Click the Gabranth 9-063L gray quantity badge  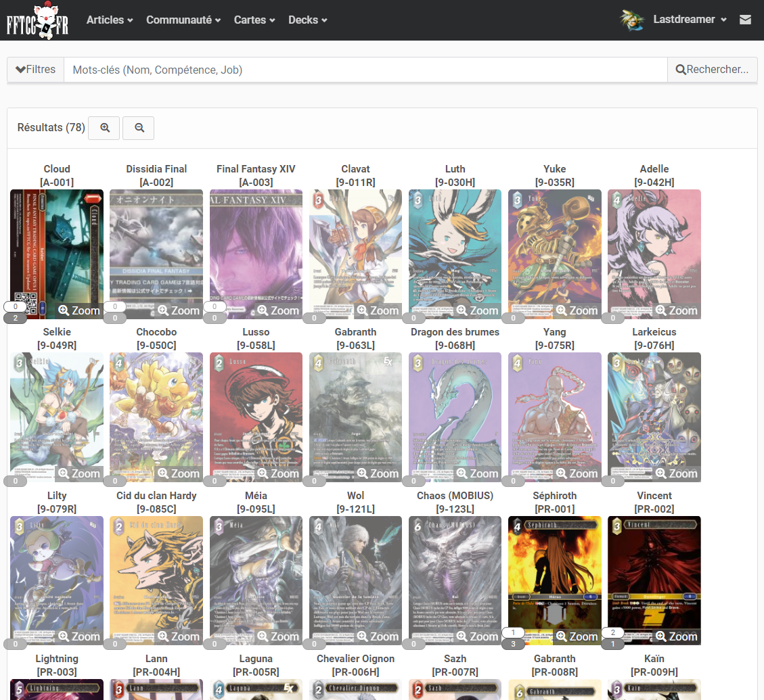[314, 482]
